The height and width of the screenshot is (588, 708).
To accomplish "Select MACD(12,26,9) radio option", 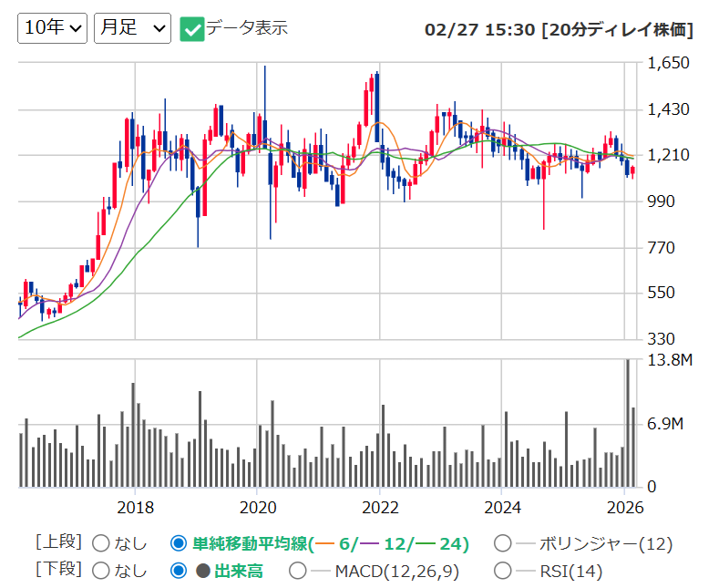I will tap(298, 571).
